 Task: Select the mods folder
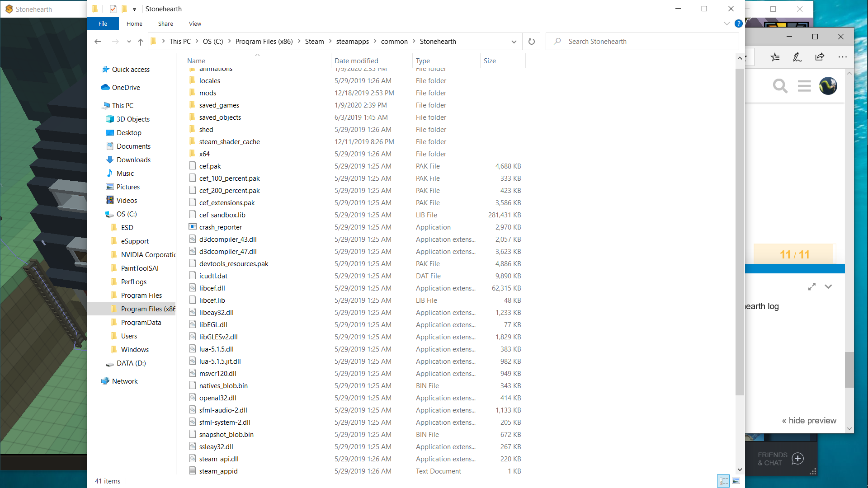click(x=208, y=93)
